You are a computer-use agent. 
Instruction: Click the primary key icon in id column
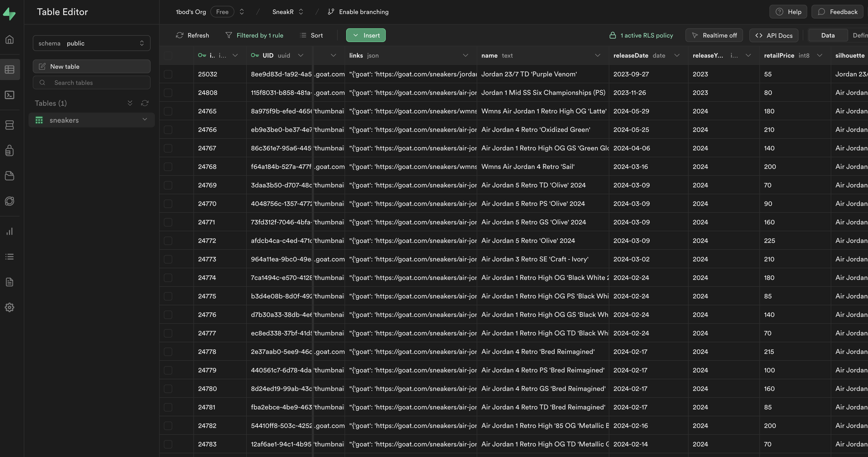(x=202, y=55)
